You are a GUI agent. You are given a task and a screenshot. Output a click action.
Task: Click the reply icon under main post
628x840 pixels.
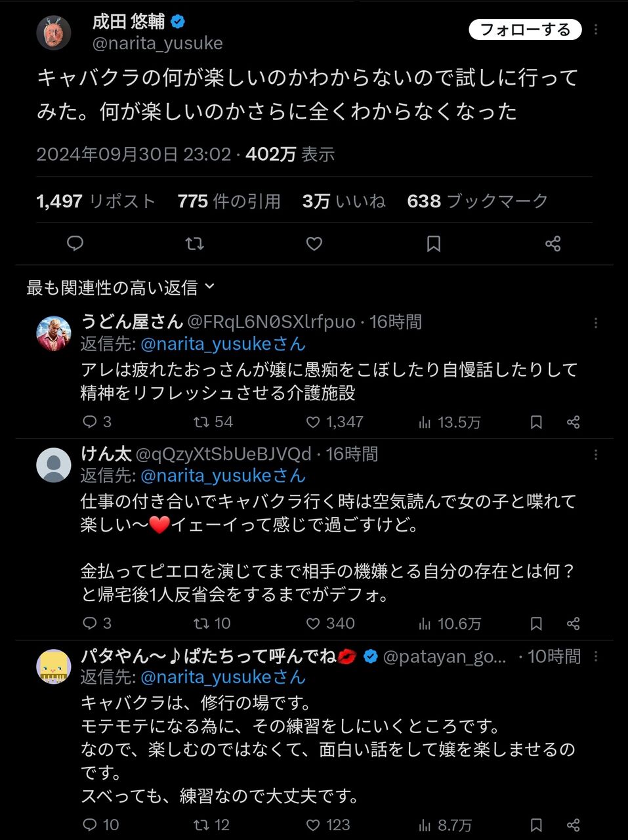point(75,243)
